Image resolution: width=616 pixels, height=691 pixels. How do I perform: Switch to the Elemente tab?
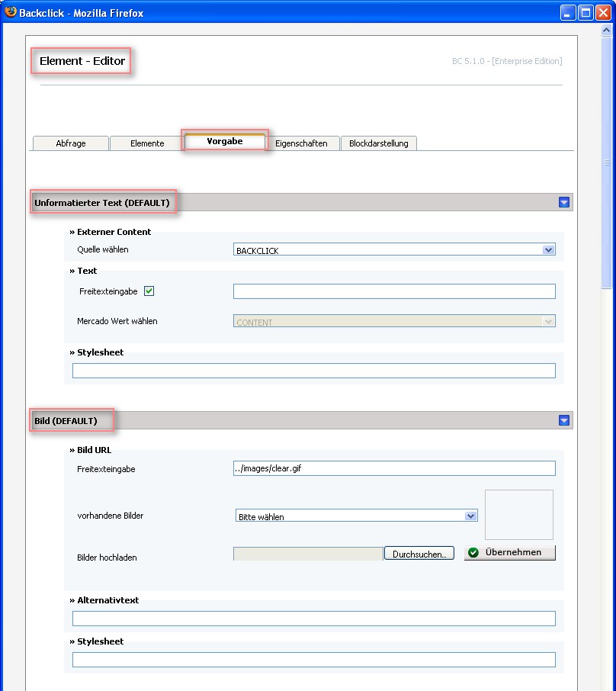point(147,143)
